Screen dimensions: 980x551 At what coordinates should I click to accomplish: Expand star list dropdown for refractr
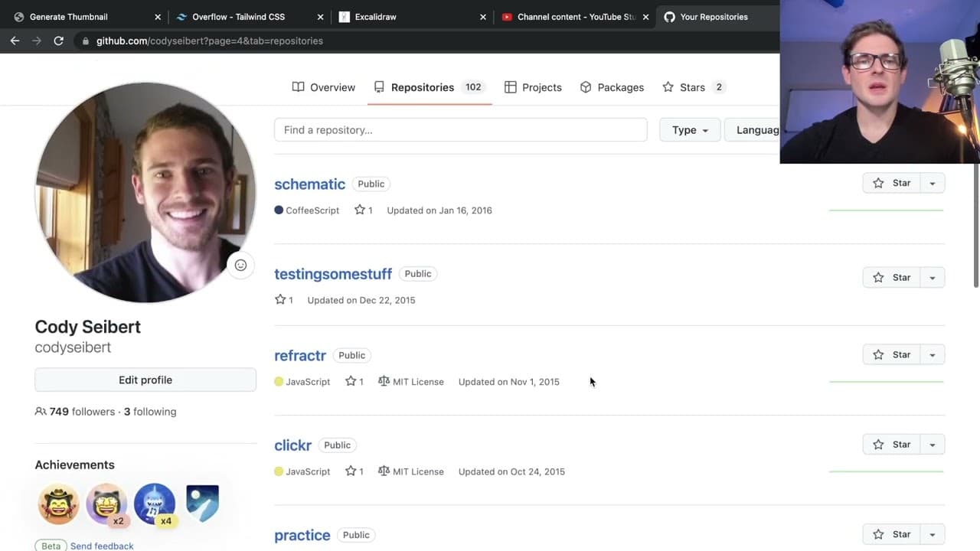point(932,354)
